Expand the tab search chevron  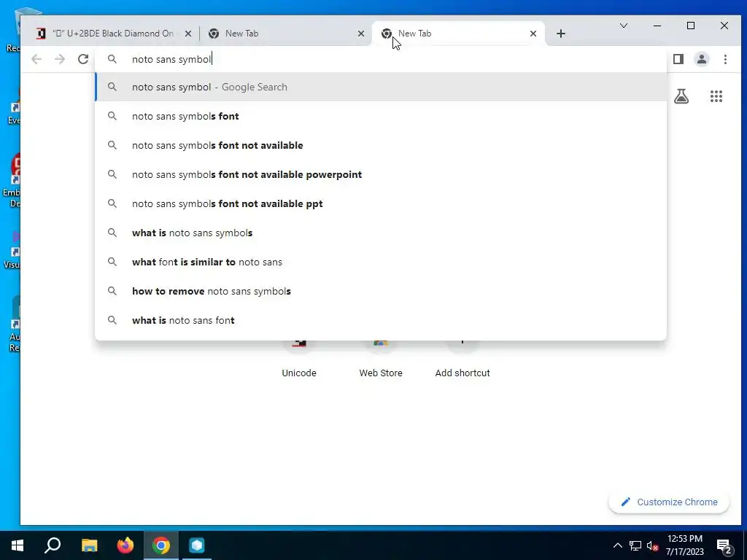pyautogui.click(x=623, y=26)
